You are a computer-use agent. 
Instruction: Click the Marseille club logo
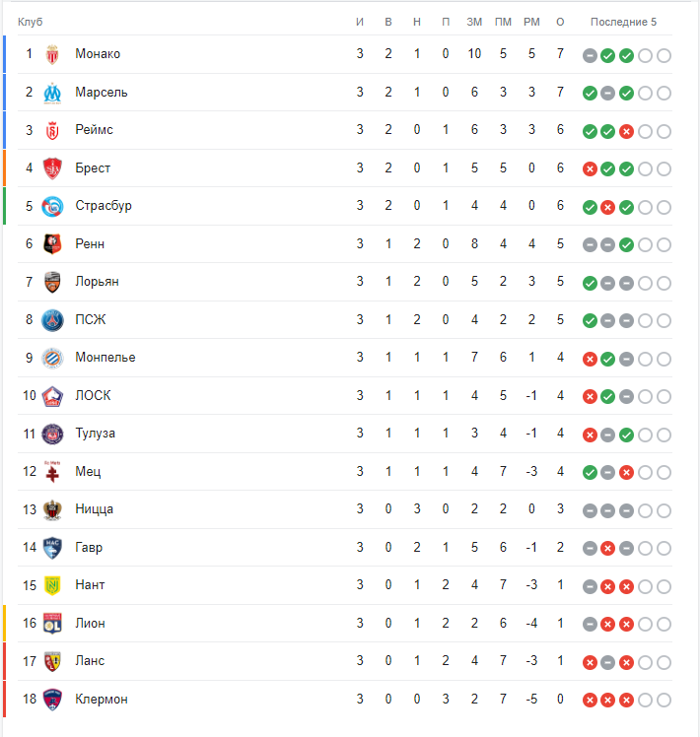(52, 93)
